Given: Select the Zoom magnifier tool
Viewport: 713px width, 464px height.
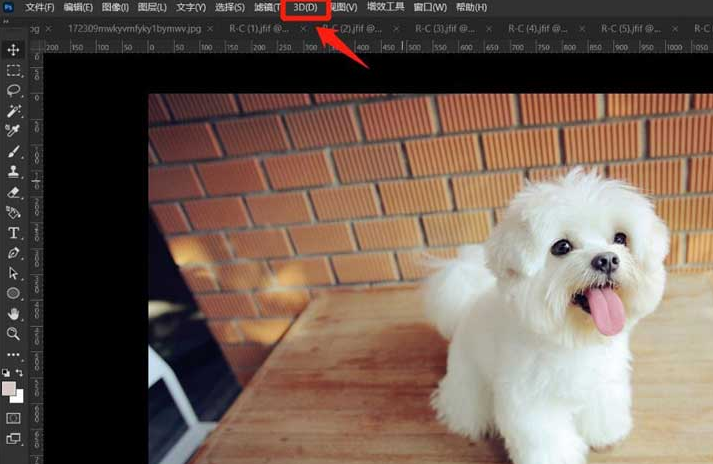Looking at the screenshot, I should (x=14, y=334).
